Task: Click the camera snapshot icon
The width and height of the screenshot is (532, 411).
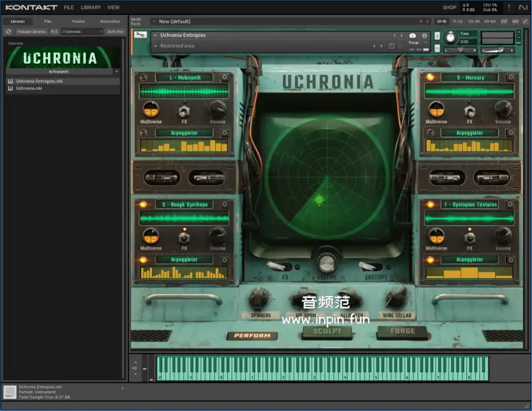Action: [x=413, y=36]
